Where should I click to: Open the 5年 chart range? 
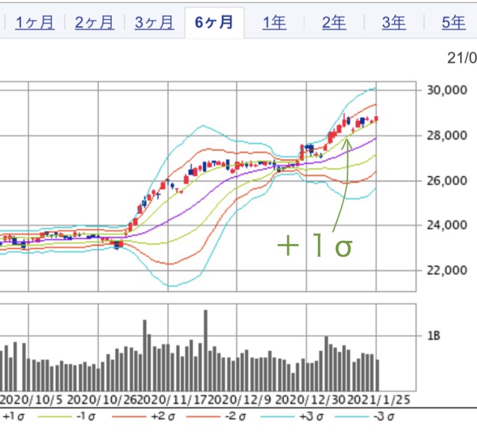[x=453, y=22]
